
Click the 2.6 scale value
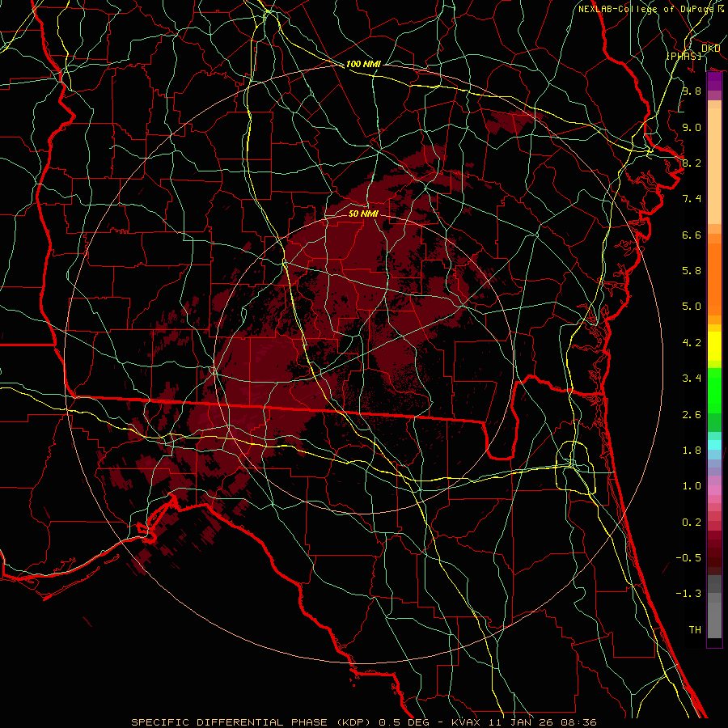point(692,415)
